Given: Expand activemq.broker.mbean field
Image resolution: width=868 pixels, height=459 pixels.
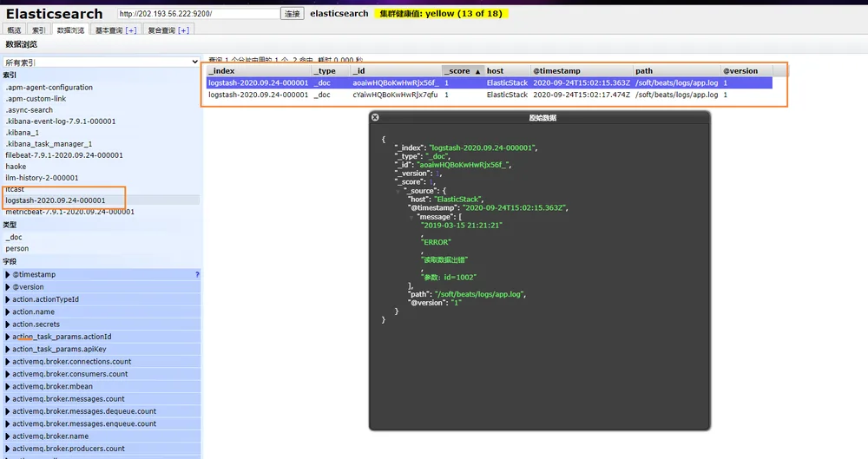Looking at the screenshot, I should point(8,386).
